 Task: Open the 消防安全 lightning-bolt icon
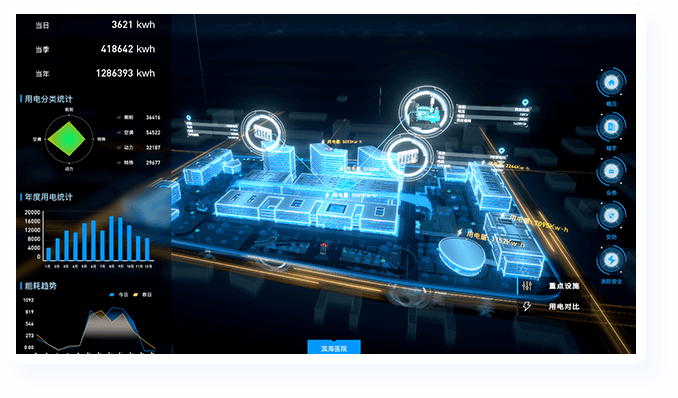click(611, 260)
